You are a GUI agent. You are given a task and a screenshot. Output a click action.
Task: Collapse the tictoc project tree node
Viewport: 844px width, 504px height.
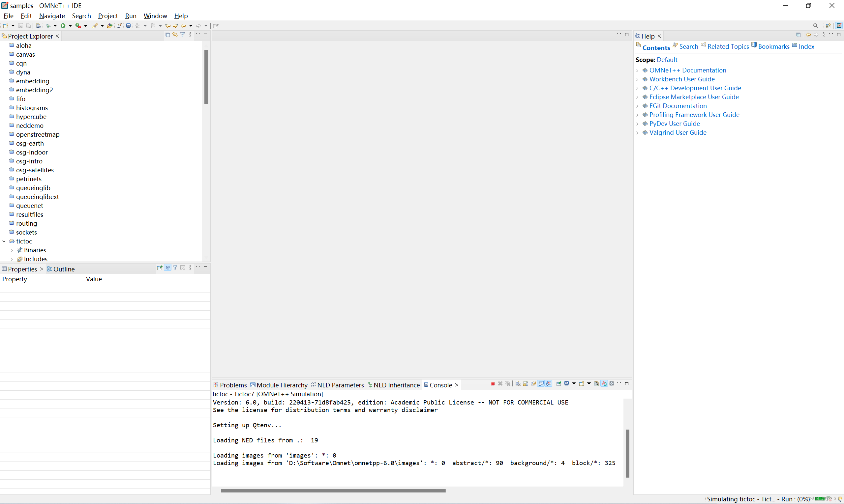click(x=4, y=241)
